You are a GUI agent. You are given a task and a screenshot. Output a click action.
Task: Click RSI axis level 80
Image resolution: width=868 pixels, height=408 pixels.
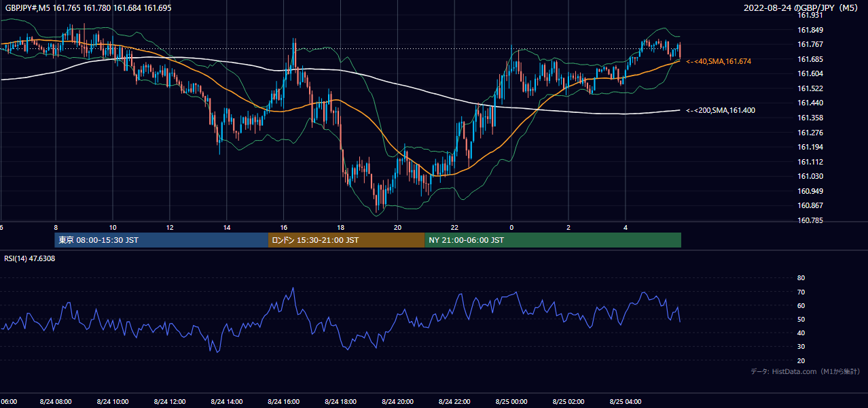tap(801, 278)
